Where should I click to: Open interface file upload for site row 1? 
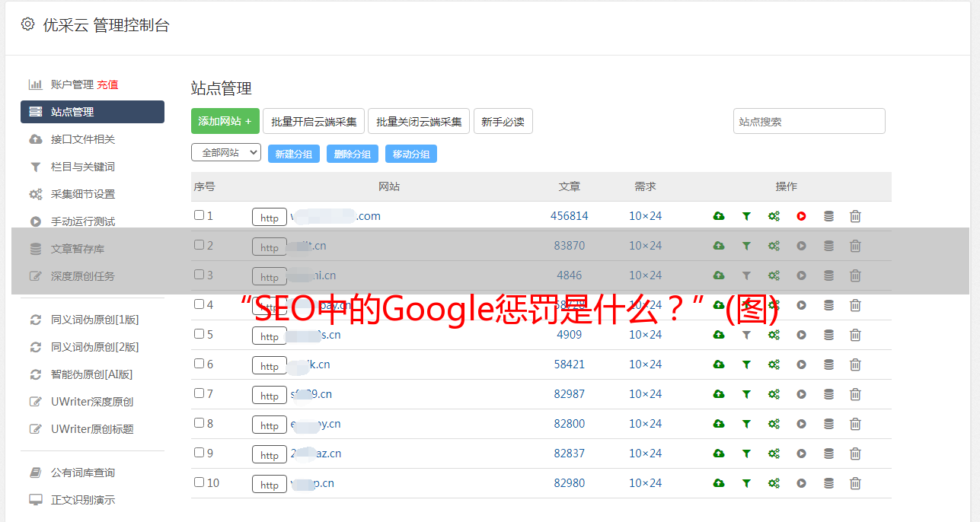point(719,216)
